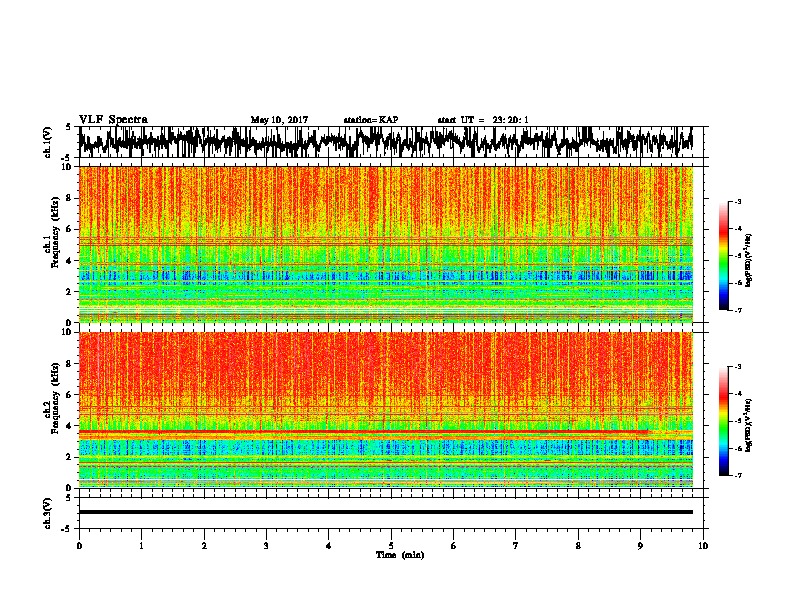The height and width of the screenshot is (612, 792).
Task: Click the "5" time axis tick label
Action: (391, 546)
